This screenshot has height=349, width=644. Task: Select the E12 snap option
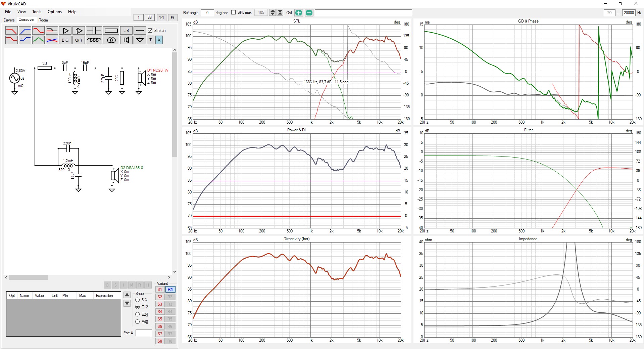(x=138, y=307)
